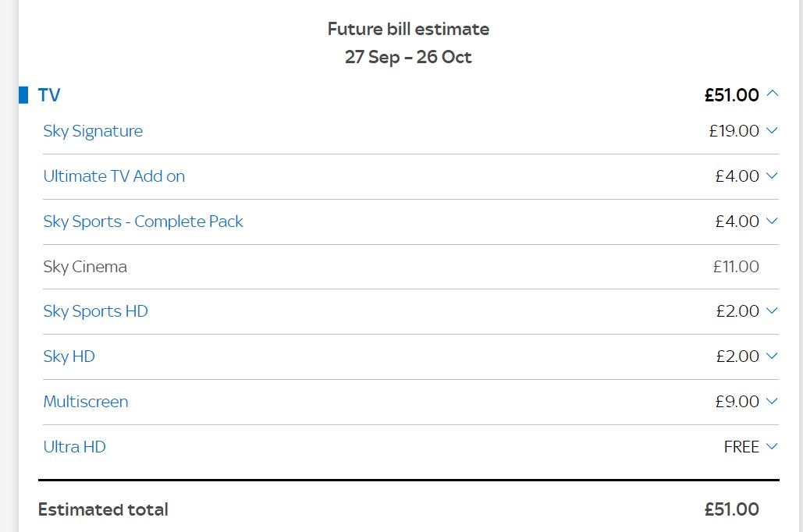Screen dimensions: 803x532
Task: Expand Sky Sports HD chevron
Action: [772, 310]
